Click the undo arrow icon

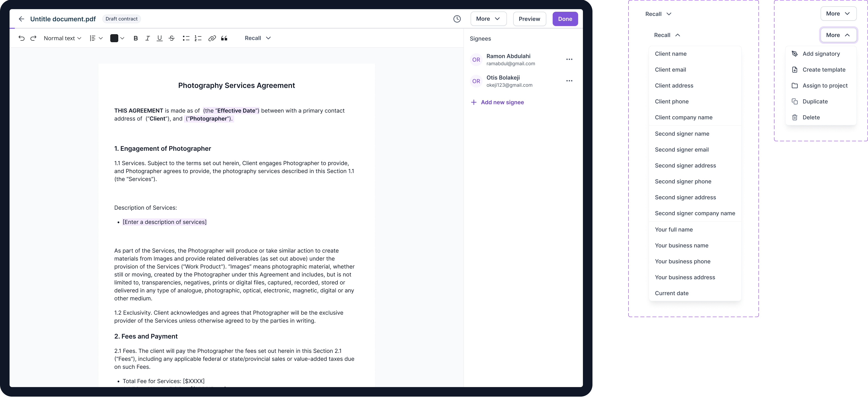point(21,38)
